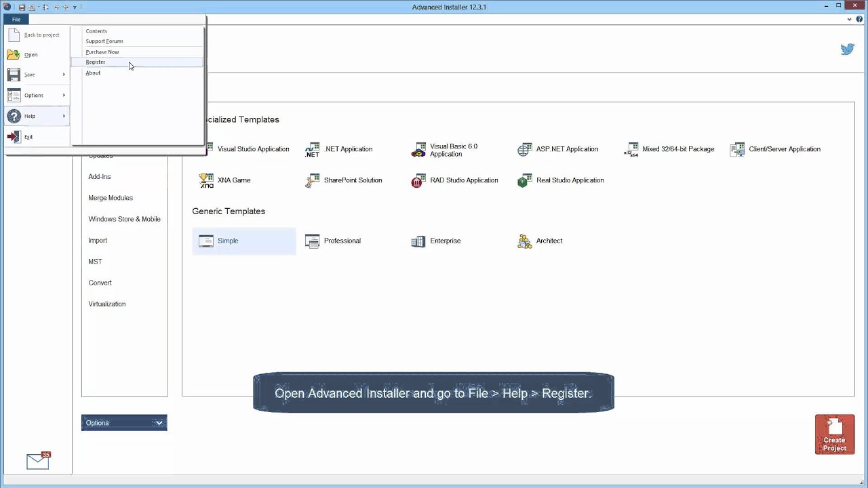Open the mail notifications envelope icon
This screenshot has height=488, width=868.
[38, 461]
